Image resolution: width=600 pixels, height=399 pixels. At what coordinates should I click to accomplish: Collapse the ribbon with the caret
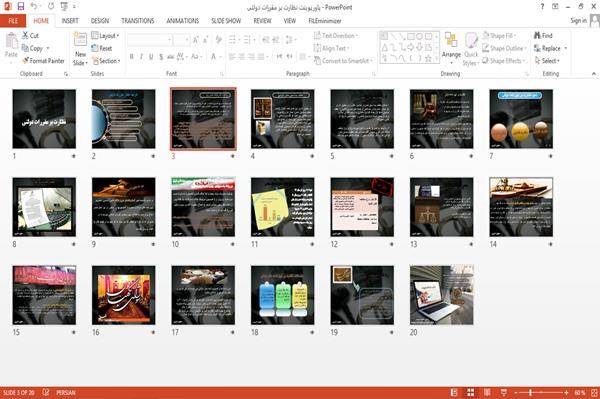[x=593, y=73]
